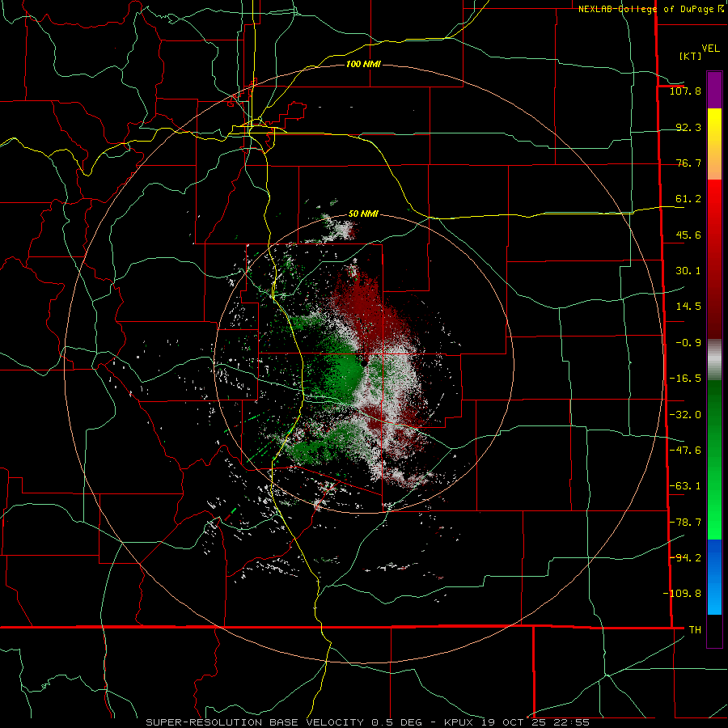This screenshot has height=728, width=728.
Task: Pick the yellow-orange segment of color bar
Action: [x=714, y=144]
